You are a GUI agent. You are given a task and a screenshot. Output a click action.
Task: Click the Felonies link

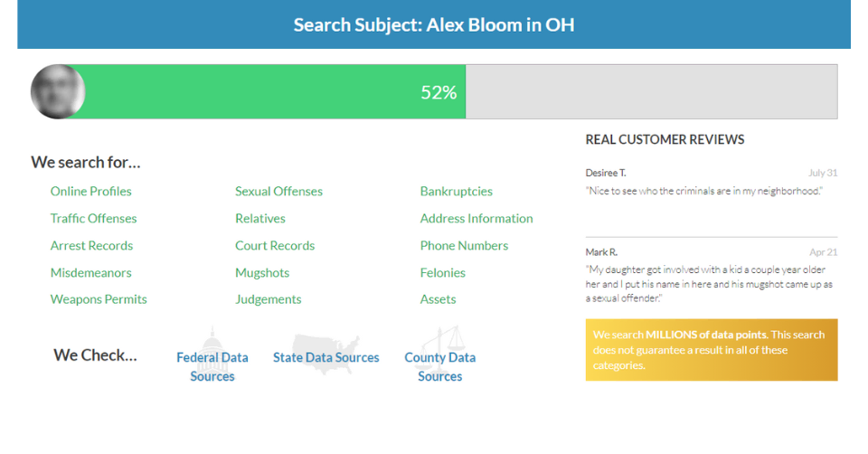tap(442, 272)
